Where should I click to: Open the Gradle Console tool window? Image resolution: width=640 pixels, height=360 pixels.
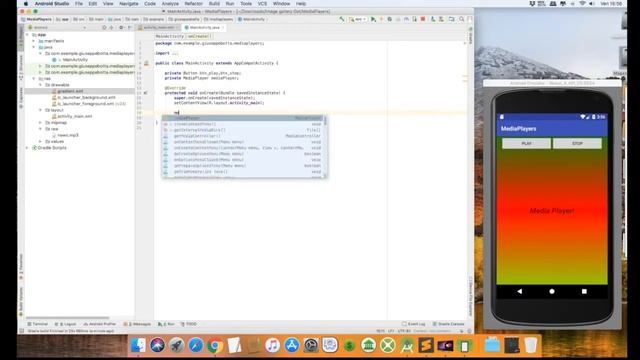[x=449, y=324]
